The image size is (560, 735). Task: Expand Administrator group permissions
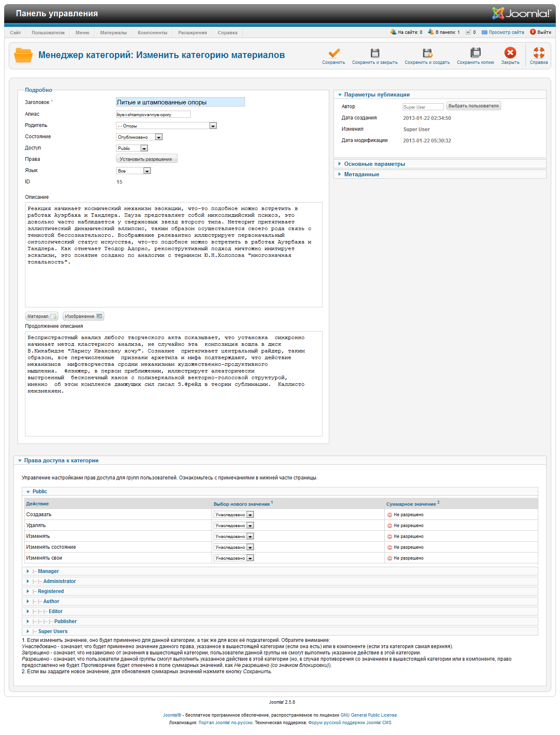[280, 581]
